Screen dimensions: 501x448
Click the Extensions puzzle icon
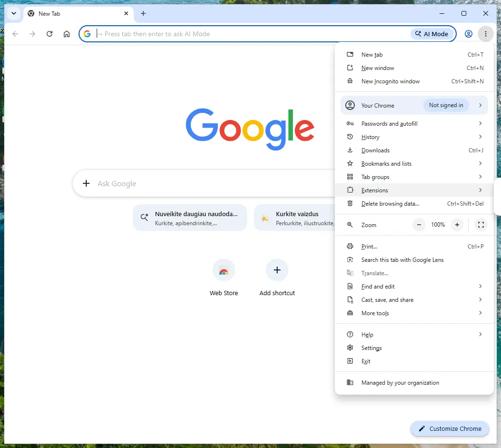coord(350,190)
